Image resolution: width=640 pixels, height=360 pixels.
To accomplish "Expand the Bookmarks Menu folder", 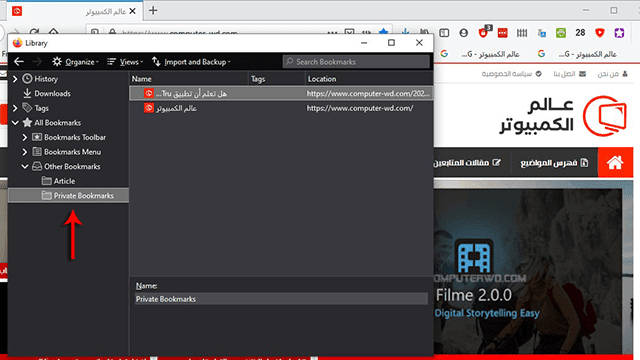I will click(x=25, y=152).
